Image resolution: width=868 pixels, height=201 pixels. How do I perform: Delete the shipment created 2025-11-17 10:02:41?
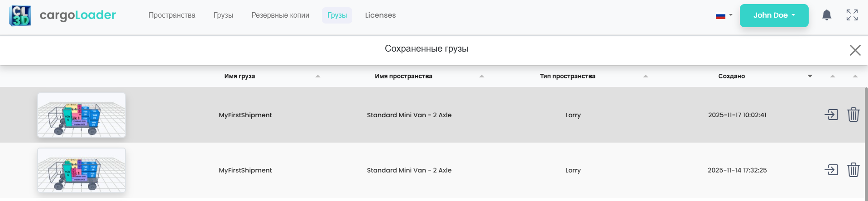[853, 115]
